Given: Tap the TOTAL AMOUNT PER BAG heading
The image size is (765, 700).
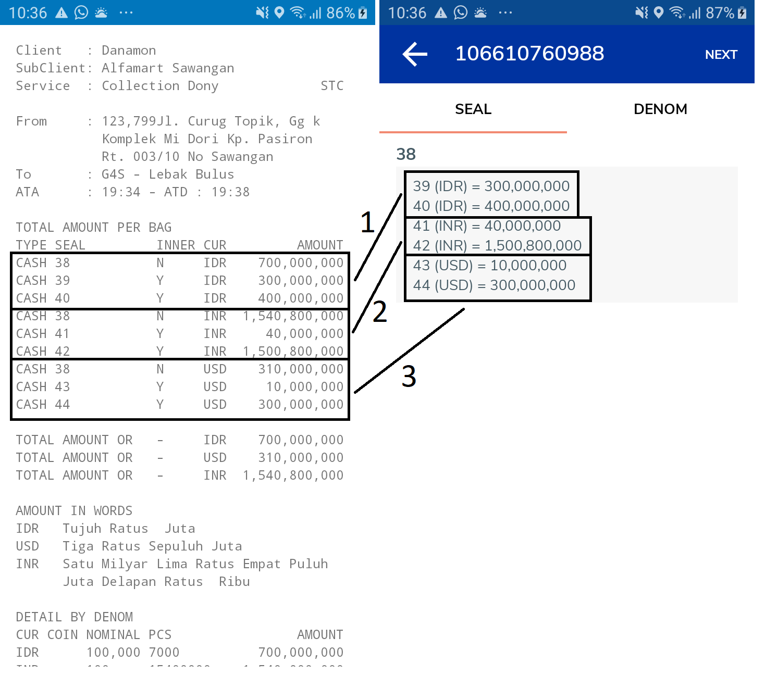Looking at the screenshot, I should click(94, 228).
